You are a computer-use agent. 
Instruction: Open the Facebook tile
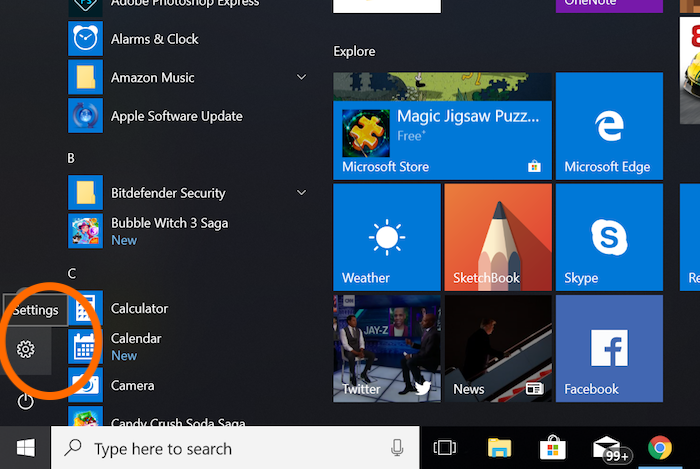click(x=609, y=349)
